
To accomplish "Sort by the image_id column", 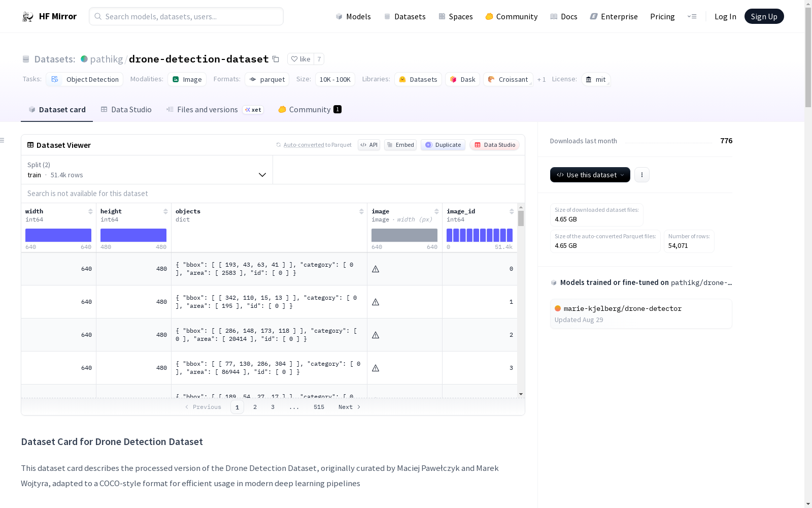I will 512,211.
